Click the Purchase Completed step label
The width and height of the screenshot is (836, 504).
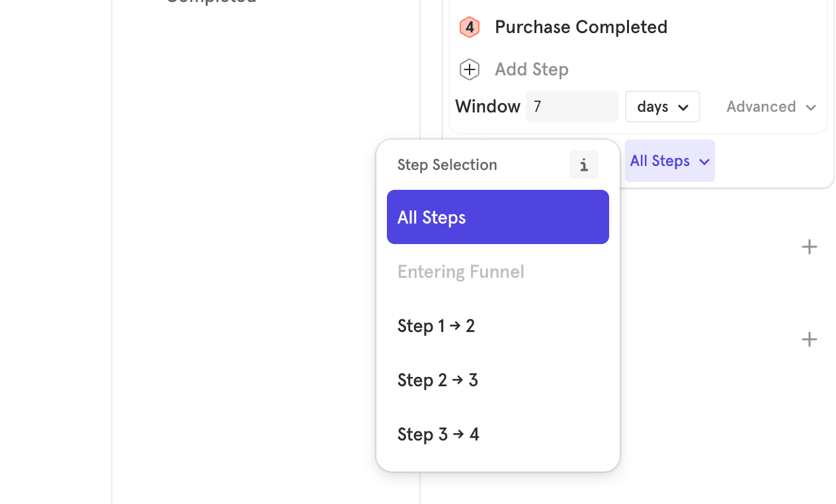coord(581,27)
